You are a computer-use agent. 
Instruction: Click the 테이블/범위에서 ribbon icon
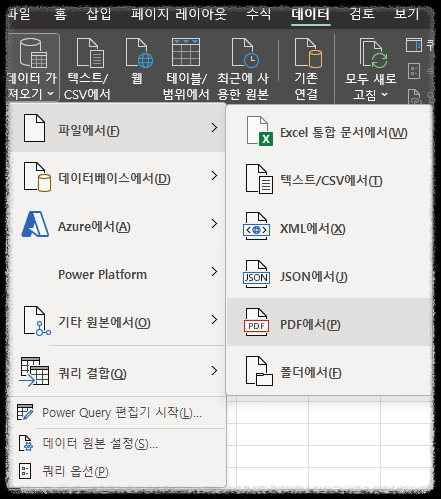(x=186, y=52)
